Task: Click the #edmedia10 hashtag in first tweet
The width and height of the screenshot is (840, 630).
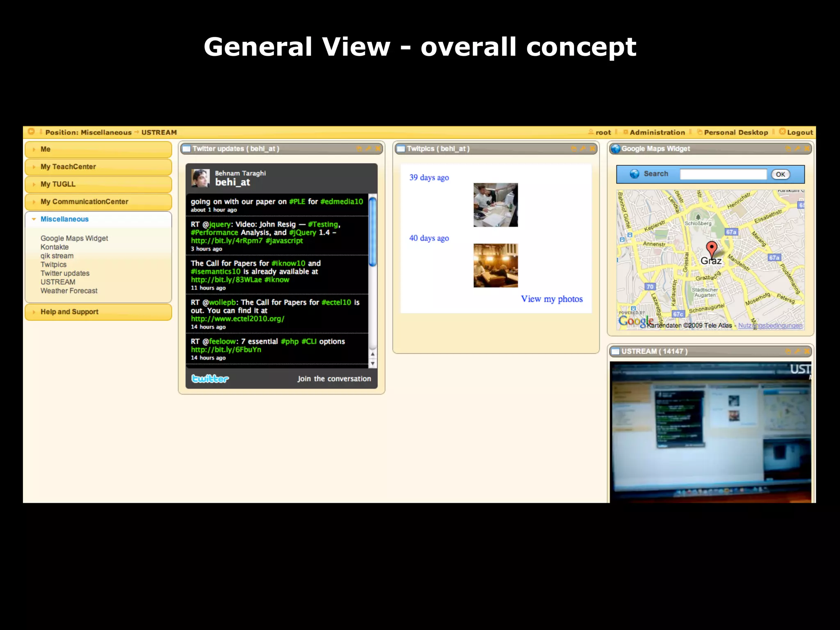Action: click(x=342, y=201)
